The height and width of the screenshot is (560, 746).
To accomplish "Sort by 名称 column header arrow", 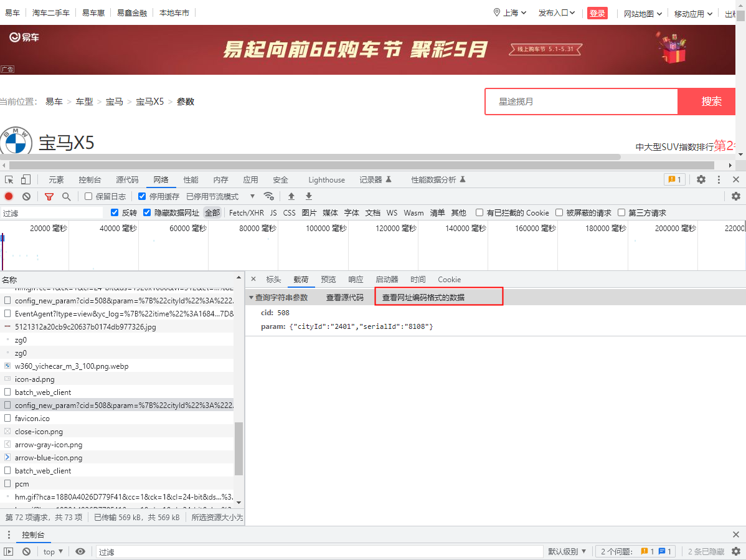I will (x=238, y=278).
